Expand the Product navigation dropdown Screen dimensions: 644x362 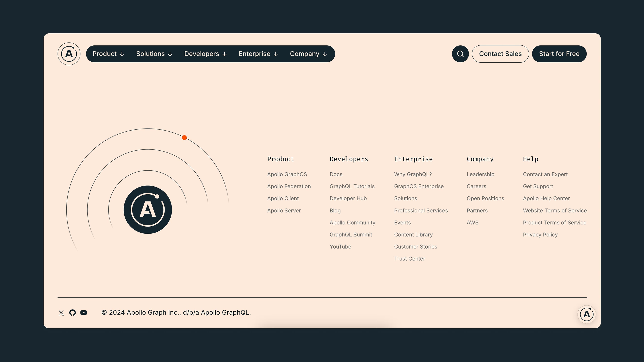point(108,54)
